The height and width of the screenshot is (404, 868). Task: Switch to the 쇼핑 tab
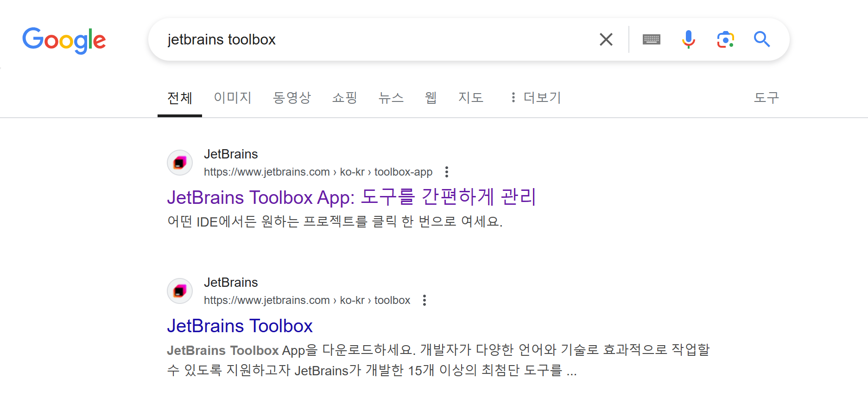pyautogui.click(x=345, y=97)
